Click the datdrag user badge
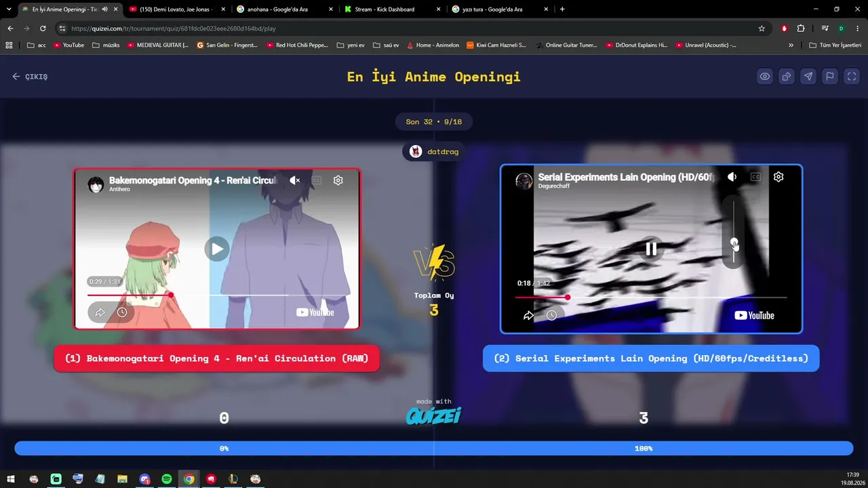This screenshot has height=488, width=868. [x=434, y=152]
